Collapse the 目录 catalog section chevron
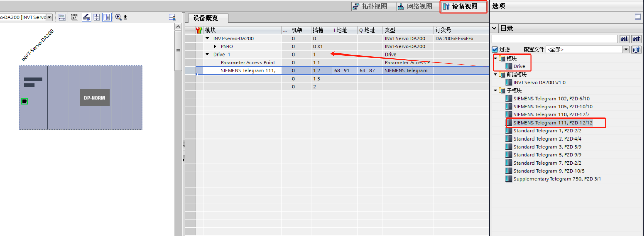 494,28
